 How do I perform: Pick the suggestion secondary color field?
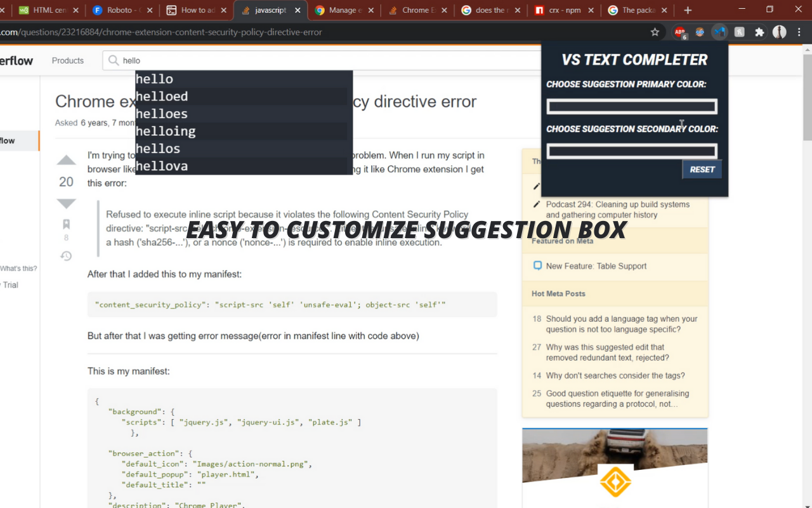pos(632,151)
